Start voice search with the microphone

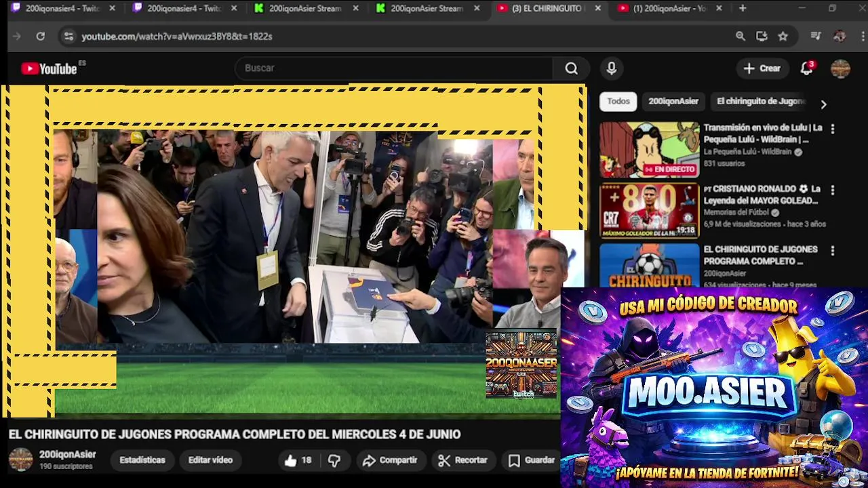(x=612, y=68)
